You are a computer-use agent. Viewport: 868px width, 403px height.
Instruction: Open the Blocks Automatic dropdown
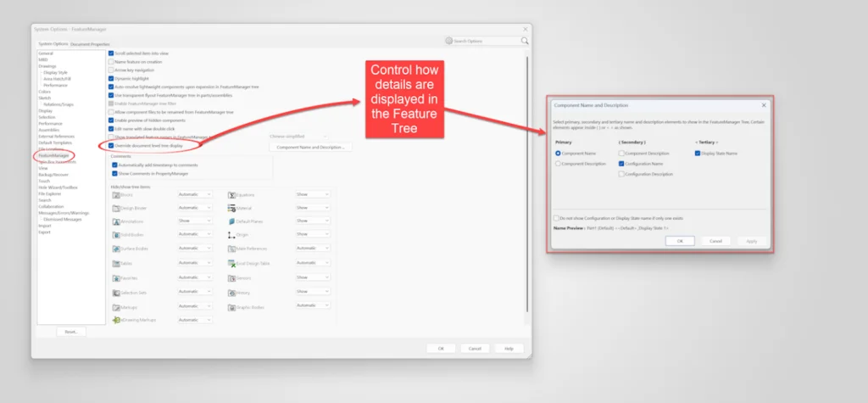click(195, 194)
